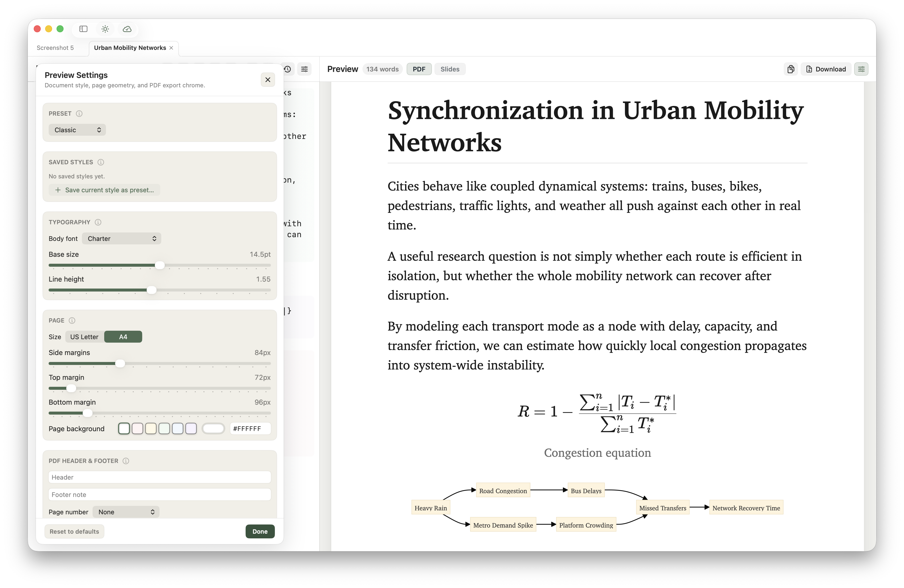Select the pink page background swatch
904x588 pixels.
pos(137,429)
